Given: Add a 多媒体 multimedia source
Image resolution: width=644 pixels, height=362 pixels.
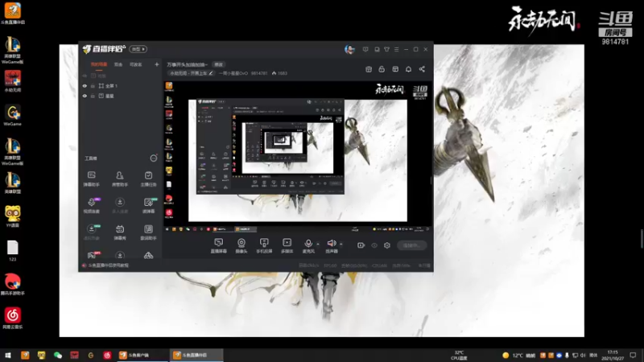Looking at the screenshot, I should [287, 245].
